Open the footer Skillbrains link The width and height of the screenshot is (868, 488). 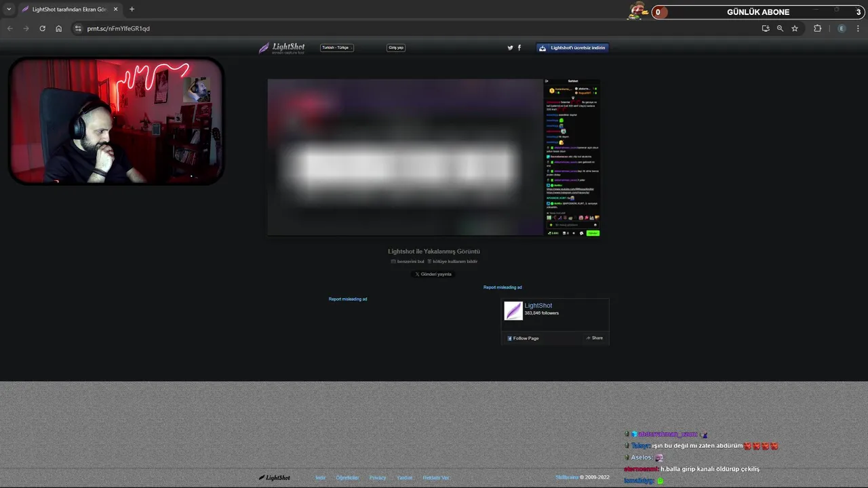(567, 477)
